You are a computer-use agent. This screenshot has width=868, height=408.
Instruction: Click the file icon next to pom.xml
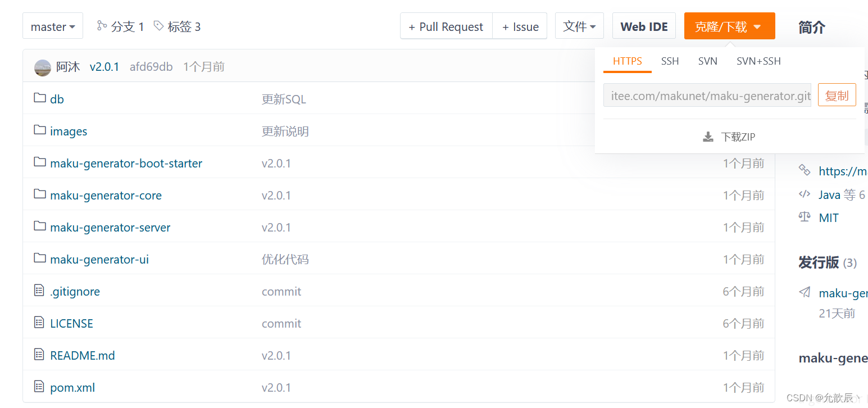pos(39,387)
